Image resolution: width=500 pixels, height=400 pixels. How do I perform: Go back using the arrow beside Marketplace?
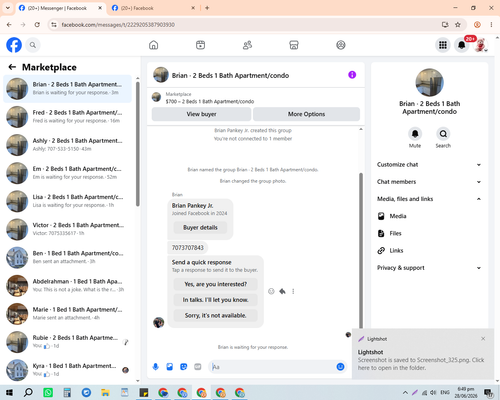[x=12, y=67]
